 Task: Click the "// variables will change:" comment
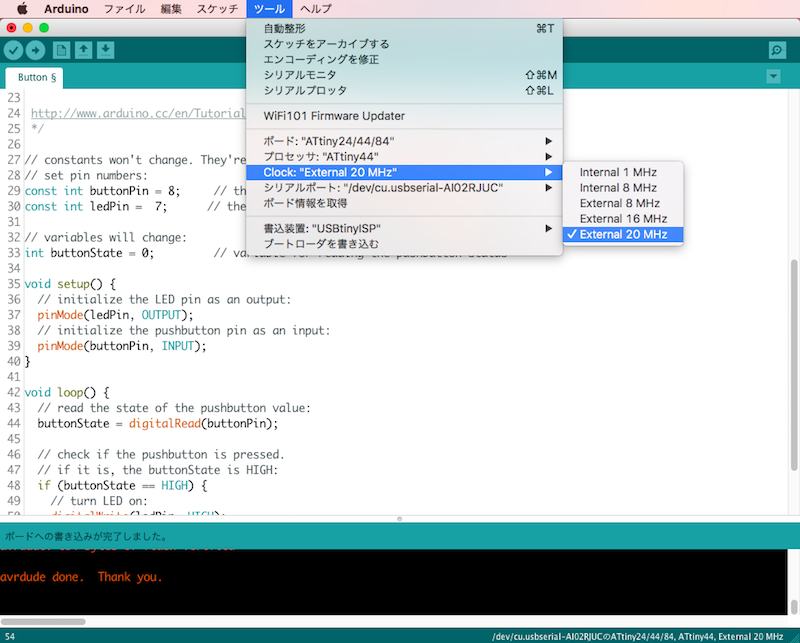click(x=106, y=237)
